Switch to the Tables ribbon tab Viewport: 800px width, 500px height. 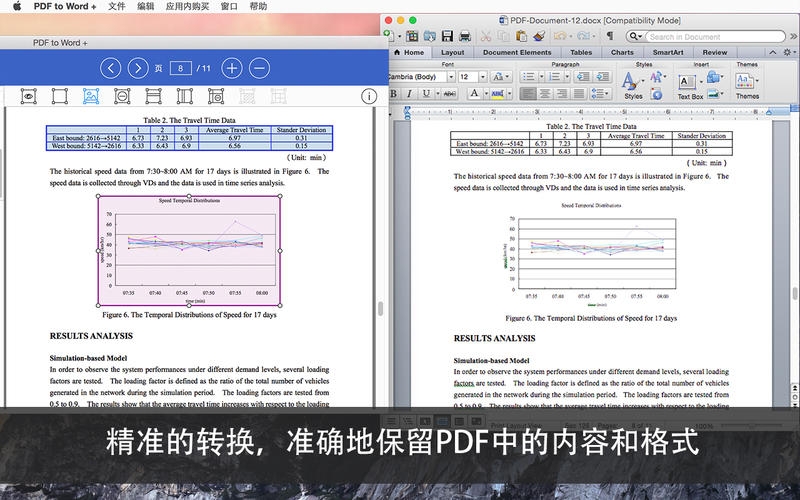(581, 52)
